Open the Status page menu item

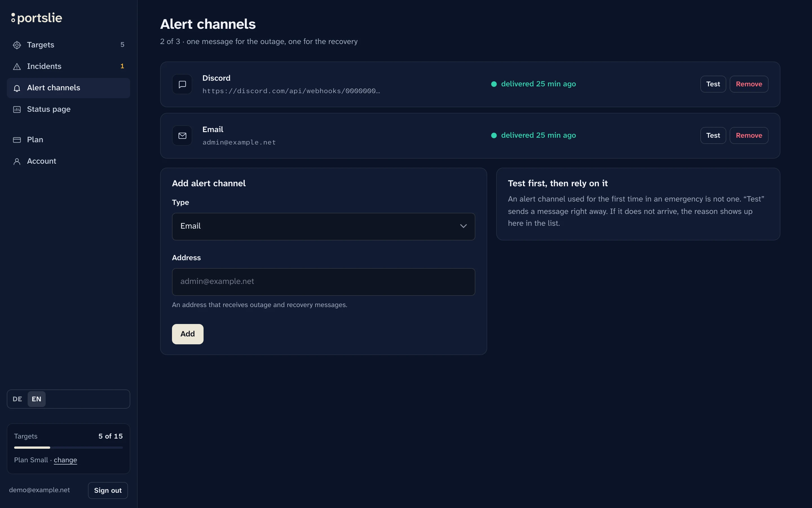(x=69, y=110)
